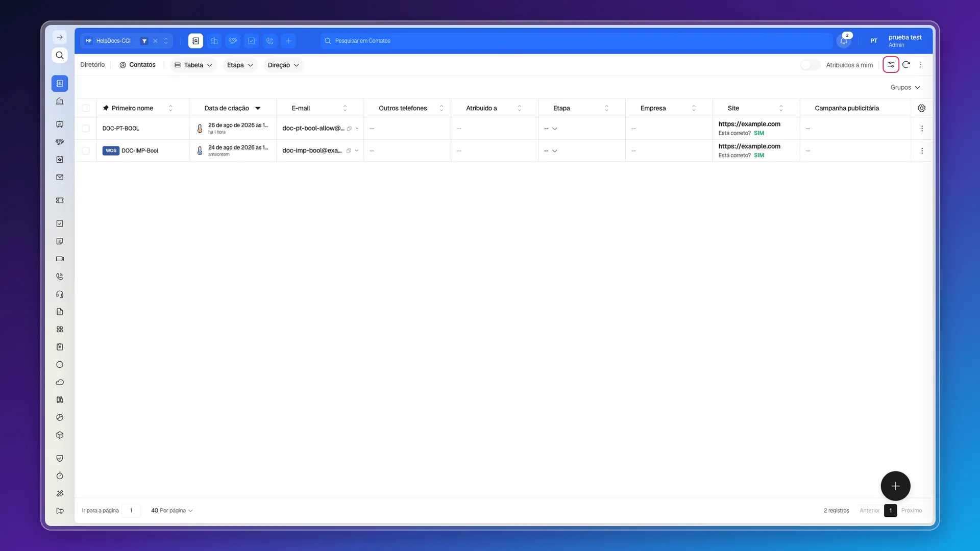Click the search icon in sidebar
980x551 pixels.
tap(60, 55)
